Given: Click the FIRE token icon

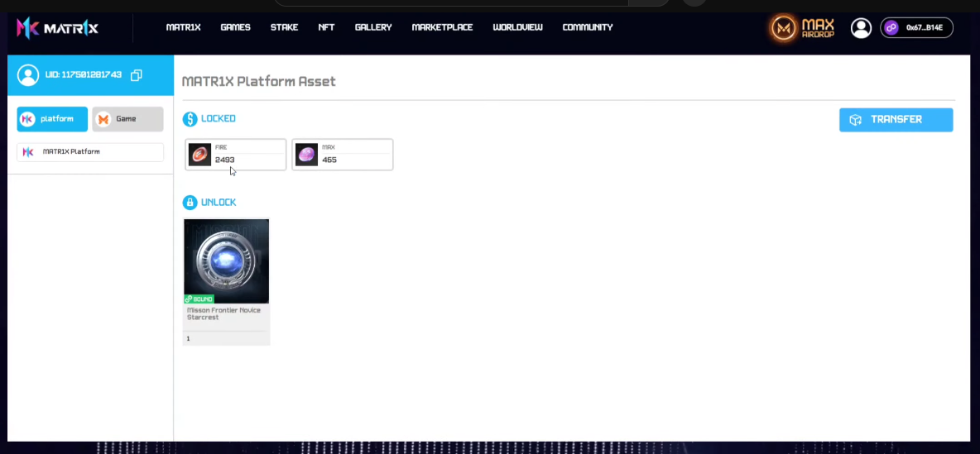Looking at the screenshot, I should click(200, 155).
